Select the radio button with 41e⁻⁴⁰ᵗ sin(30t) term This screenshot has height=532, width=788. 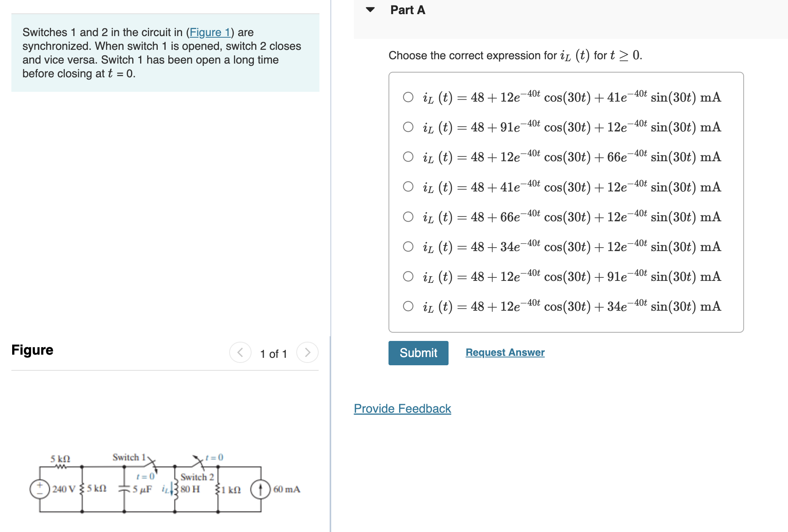tap(408, 97)
